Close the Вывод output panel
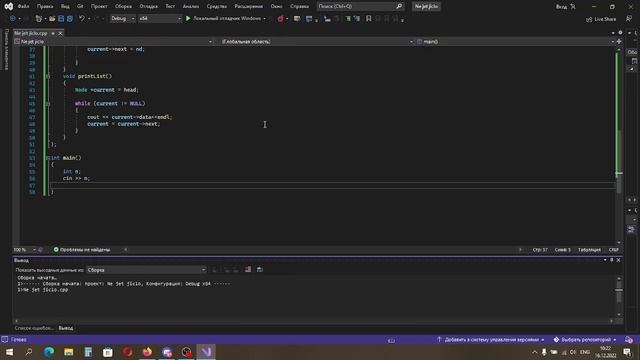Screen dimensions: 640x360 point(618,260)
